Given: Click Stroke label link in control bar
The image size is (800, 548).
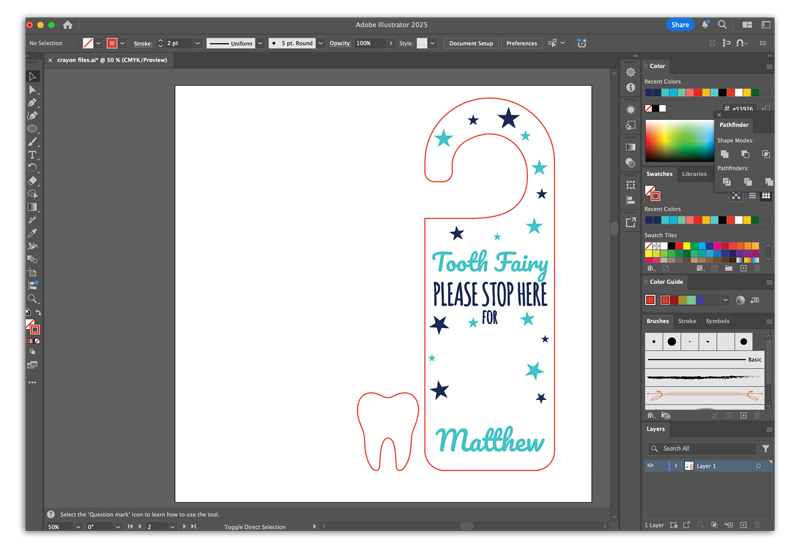Looking at the screenshot, I should coord(143,43).
